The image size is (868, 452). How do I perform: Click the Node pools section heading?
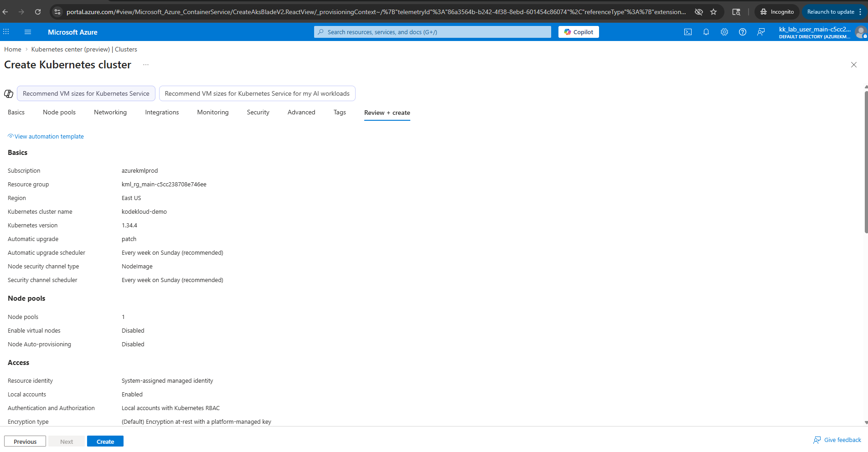(x=26, y=298)
